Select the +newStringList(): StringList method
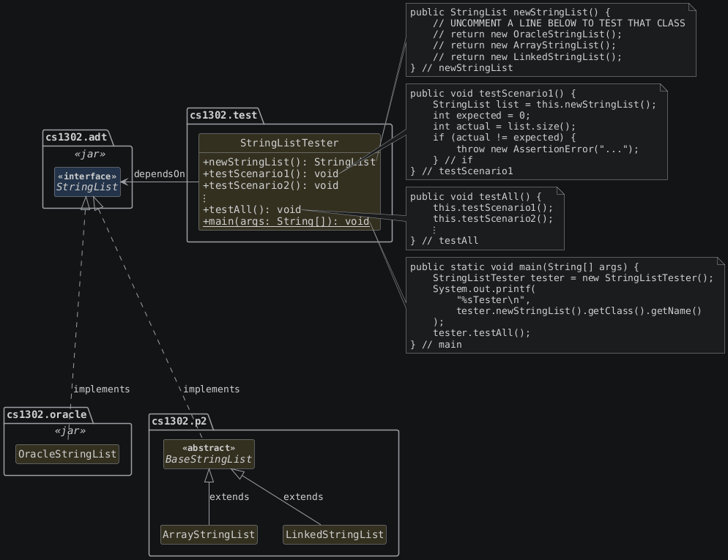The width and height of the screenshot is (728, 560). (x=289, y=162)
